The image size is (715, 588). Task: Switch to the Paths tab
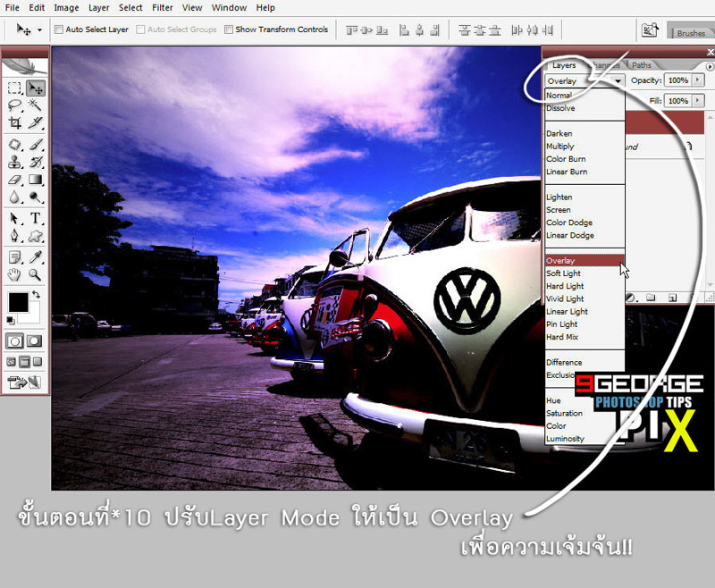click(642, 65)
